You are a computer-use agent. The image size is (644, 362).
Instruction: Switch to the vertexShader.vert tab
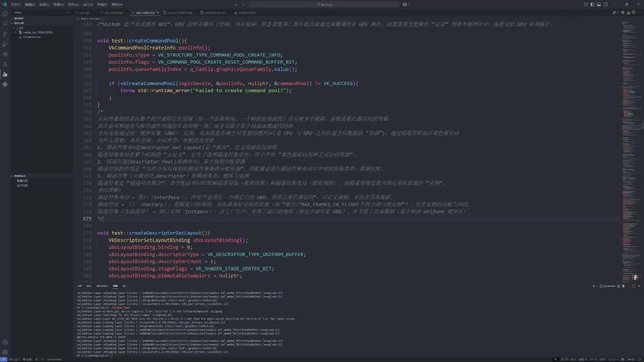[215, 13]
